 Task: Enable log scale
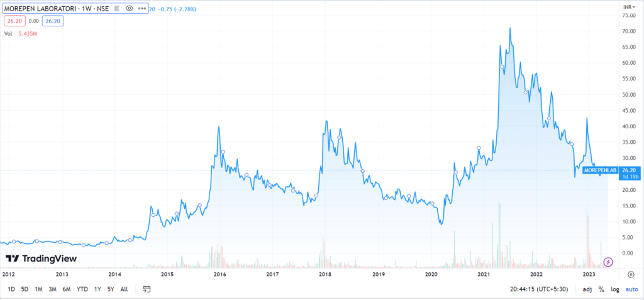(x=614, y=289)
